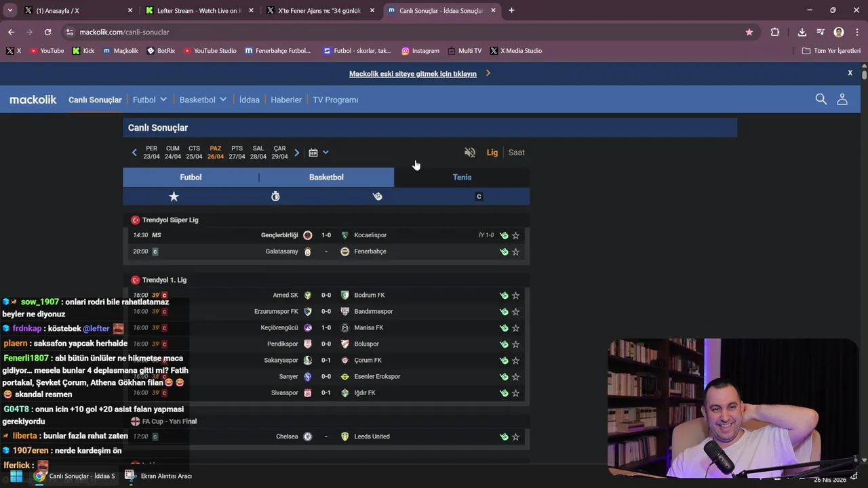Star the Chelsea-Leeds United match
Viewport: 868px width, 488px height.
click(515, 437)
